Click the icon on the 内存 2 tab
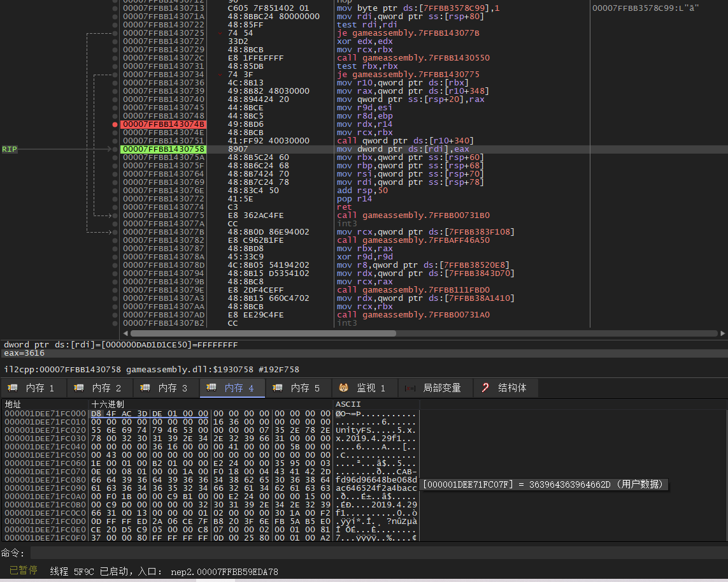 click(79, 388)
